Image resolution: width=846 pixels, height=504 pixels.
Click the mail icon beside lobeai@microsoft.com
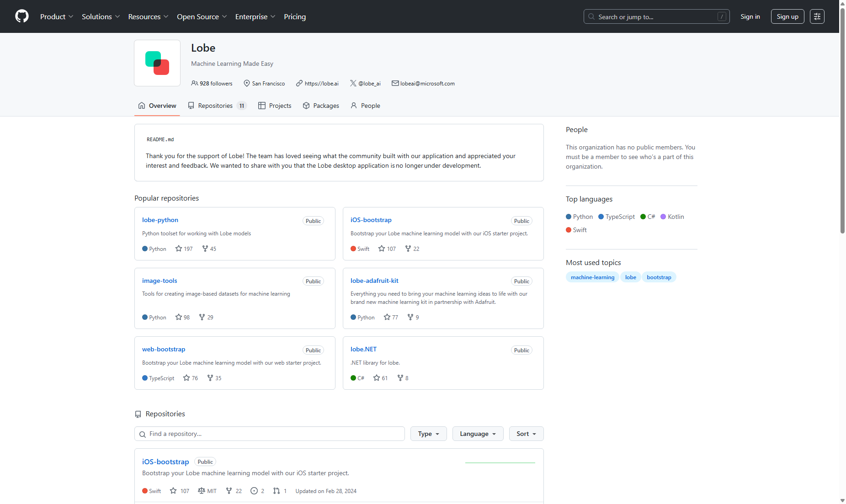395,83
